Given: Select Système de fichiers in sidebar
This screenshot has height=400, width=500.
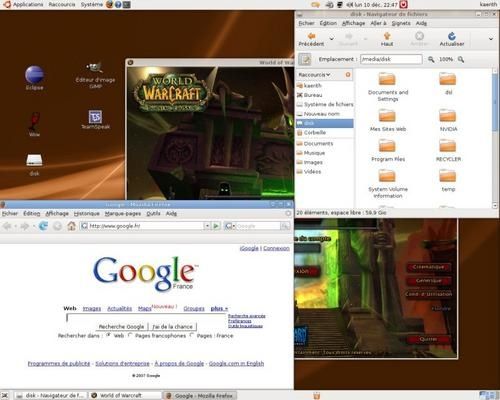Looking at the screenshot, I should [x=324, y=104].
